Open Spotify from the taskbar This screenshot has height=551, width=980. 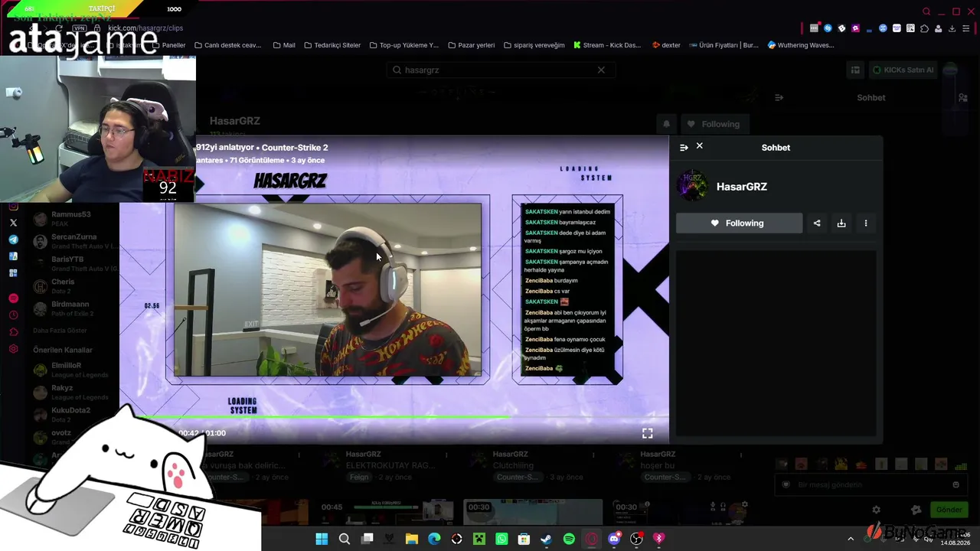(x=569, y=539)
